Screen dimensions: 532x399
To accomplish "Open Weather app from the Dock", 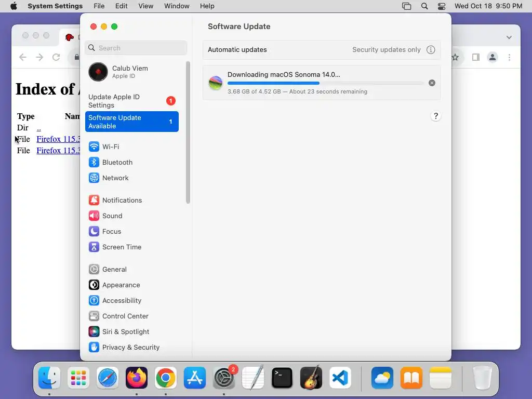I will (x=382, y=378).
